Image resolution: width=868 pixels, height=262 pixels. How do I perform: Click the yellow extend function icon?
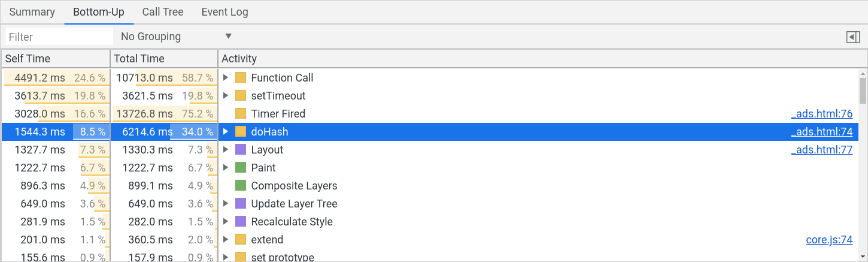241,240
